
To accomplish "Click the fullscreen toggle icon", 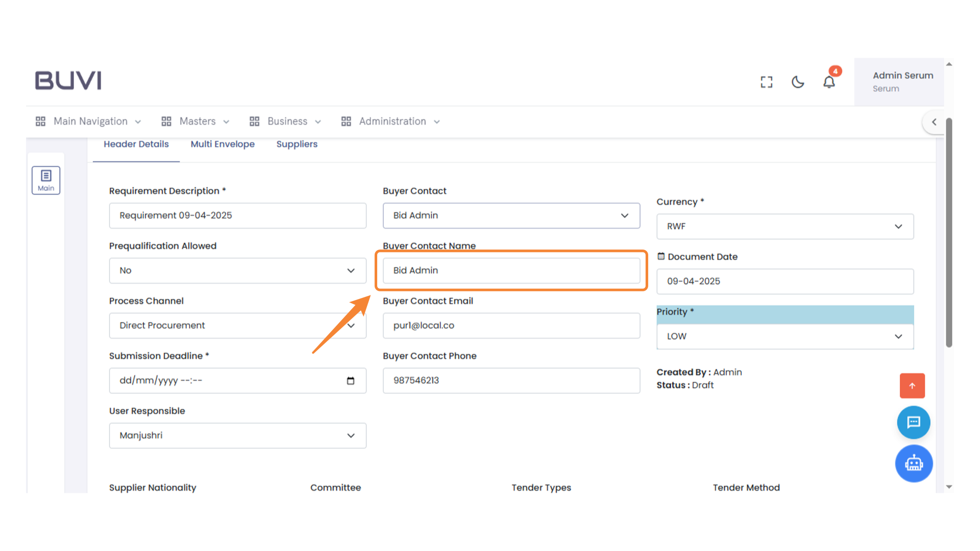I will [x=766, y=82].
